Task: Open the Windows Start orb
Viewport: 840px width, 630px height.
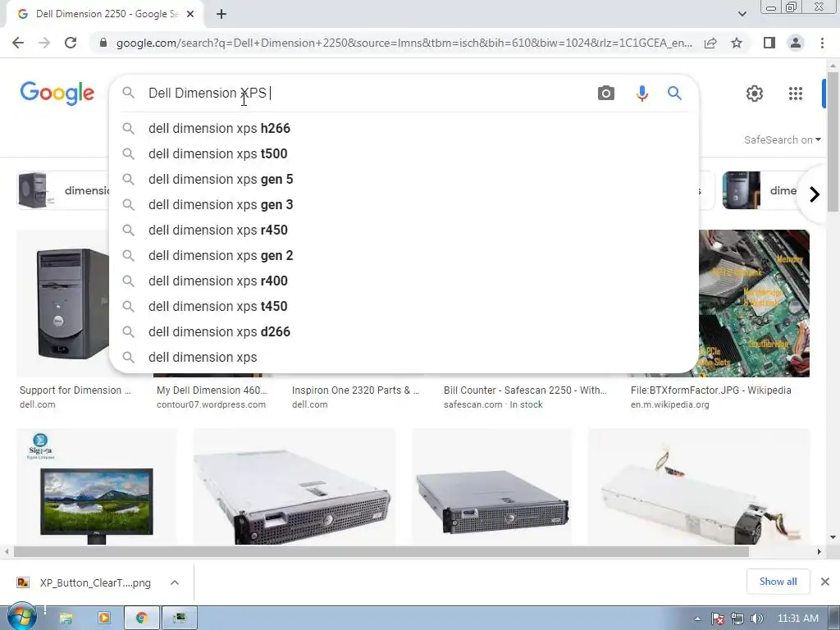Action: click(21, 618)
